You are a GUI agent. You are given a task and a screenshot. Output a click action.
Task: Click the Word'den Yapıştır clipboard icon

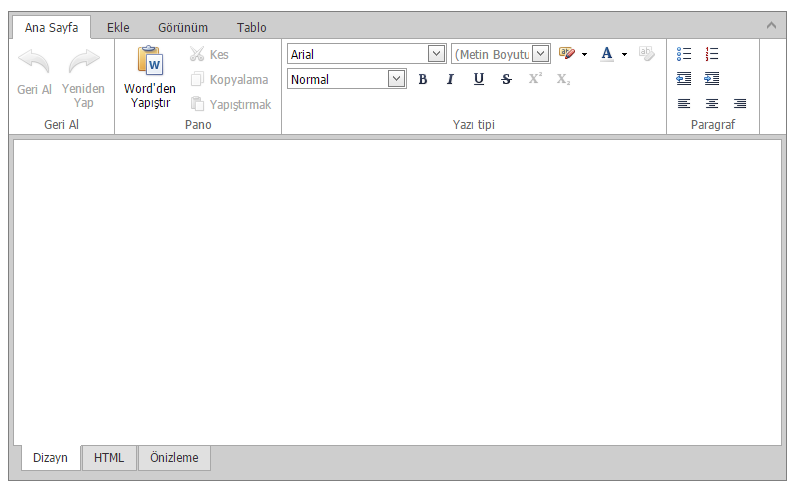[x=150, y=60]
